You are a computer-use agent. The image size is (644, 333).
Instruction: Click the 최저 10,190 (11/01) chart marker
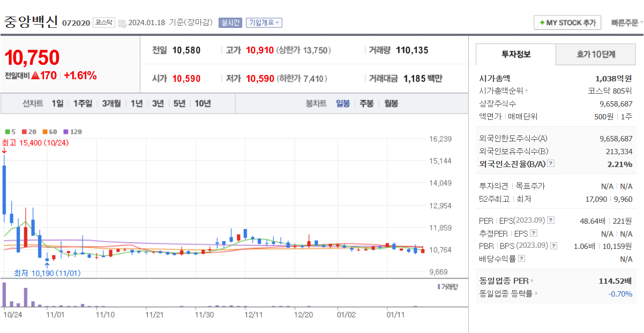[x=48, y=273]
